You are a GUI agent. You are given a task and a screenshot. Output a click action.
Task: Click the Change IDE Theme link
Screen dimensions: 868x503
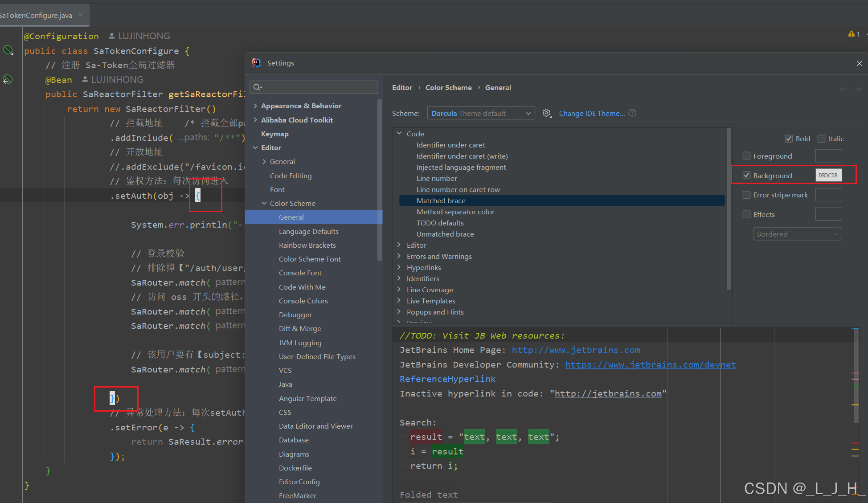pyautogui.click(x=592, y=113)
